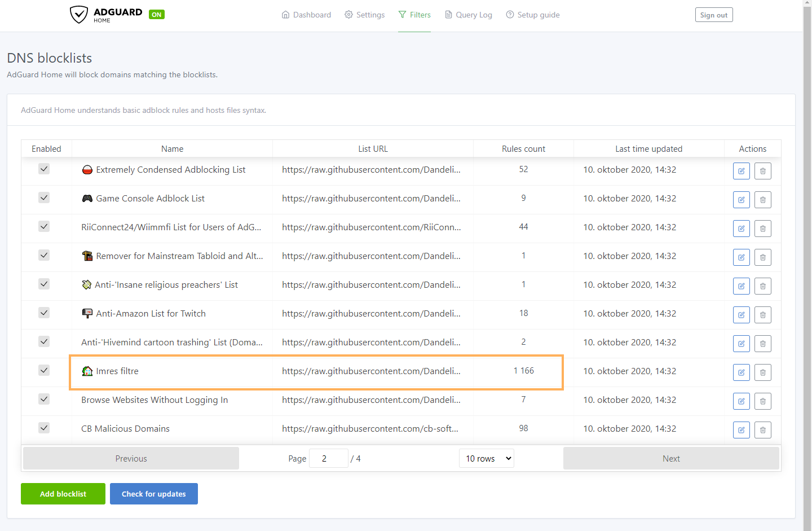Viewport: 812px width, 531px height.
Task: Open the 10 rows page size dropdown
Action: click(x=487, y=458)
